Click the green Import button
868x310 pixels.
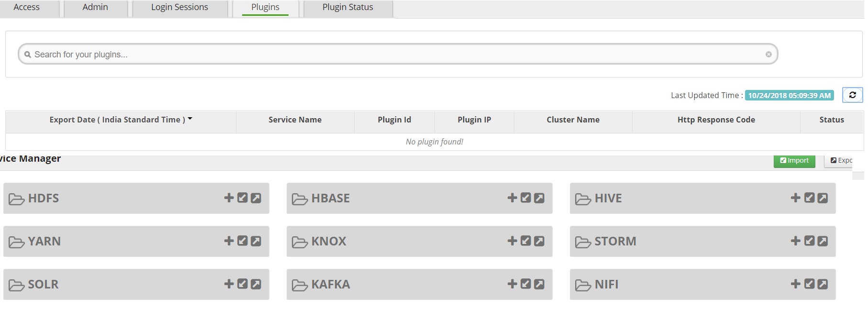[x=794, y=161]
